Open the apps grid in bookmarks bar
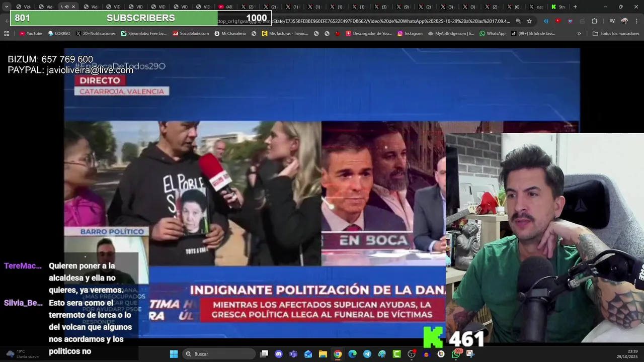Image resolution: width=644 pixels, height=362 pixels. (x=7, y=34)
